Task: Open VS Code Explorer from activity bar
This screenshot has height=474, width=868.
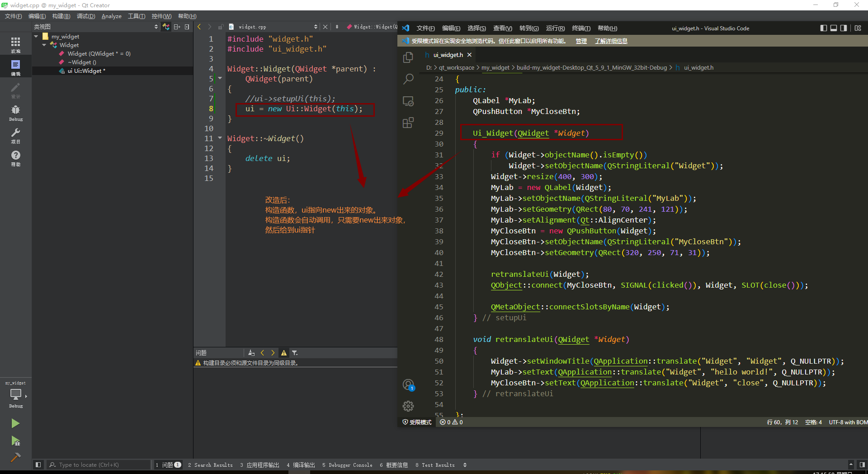Action: coord(408,57)
